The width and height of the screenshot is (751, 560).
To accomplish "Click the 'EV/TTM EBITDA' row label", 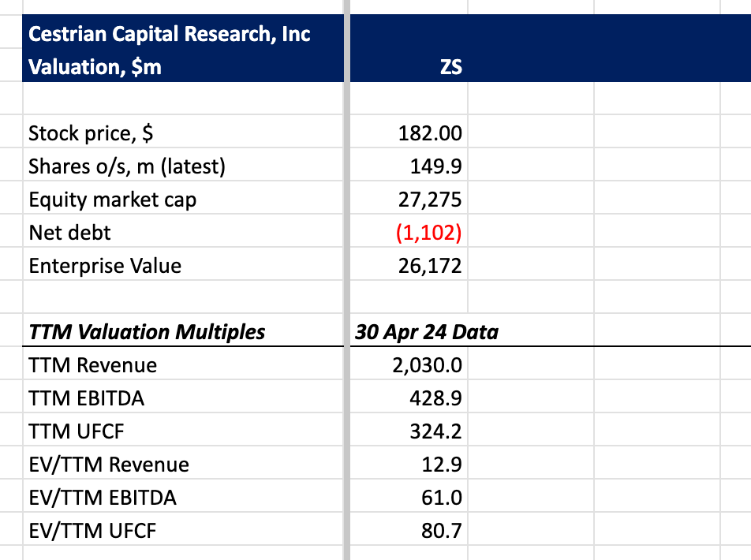I will tap(103, 498).
